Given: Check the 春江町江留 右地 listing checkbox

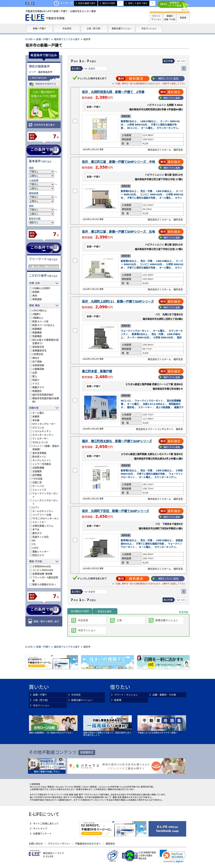Looking at the screenshot, I should tap(75, 260).
